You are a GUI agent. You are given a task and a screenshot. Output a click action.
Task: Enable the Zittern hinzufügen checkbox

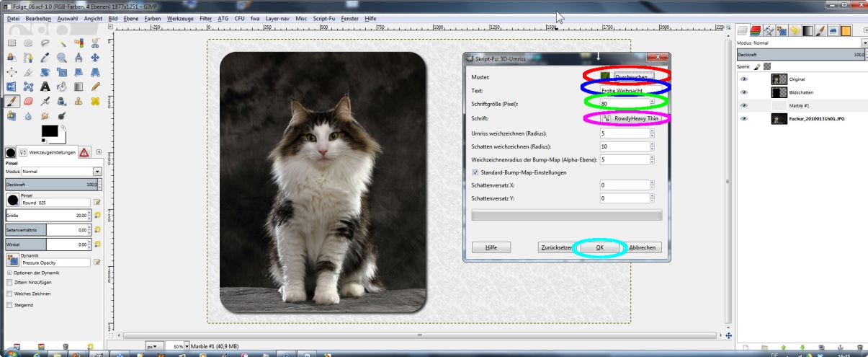tap(9, 283)
